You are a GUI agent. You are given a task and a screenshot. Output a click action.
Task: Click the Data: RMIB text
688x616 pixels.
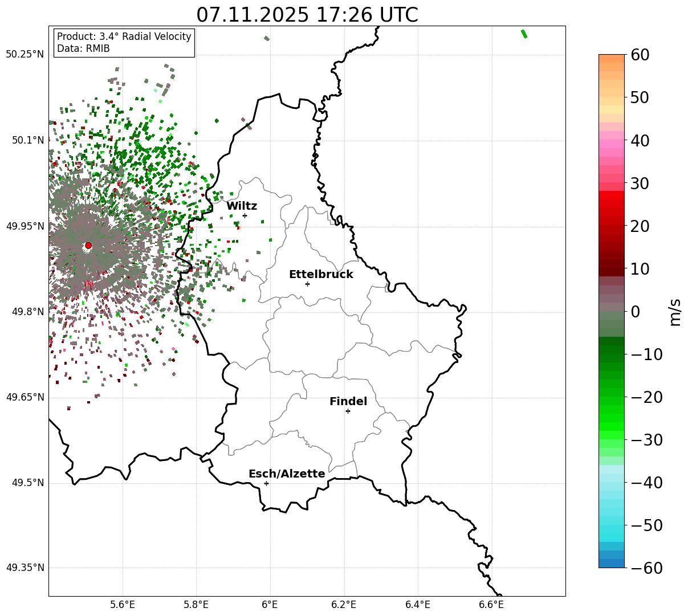83,48
